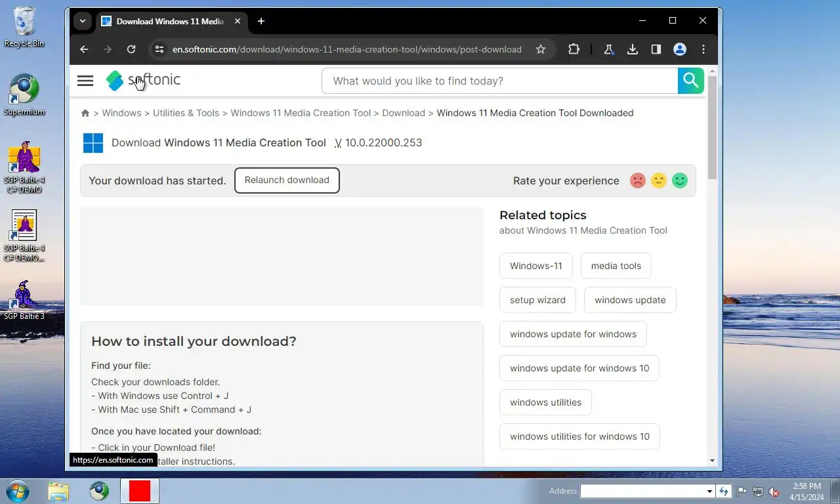840x504 pixels.
Task: Click windows utilities for windows 10 tag
Action: click(579, 436)
